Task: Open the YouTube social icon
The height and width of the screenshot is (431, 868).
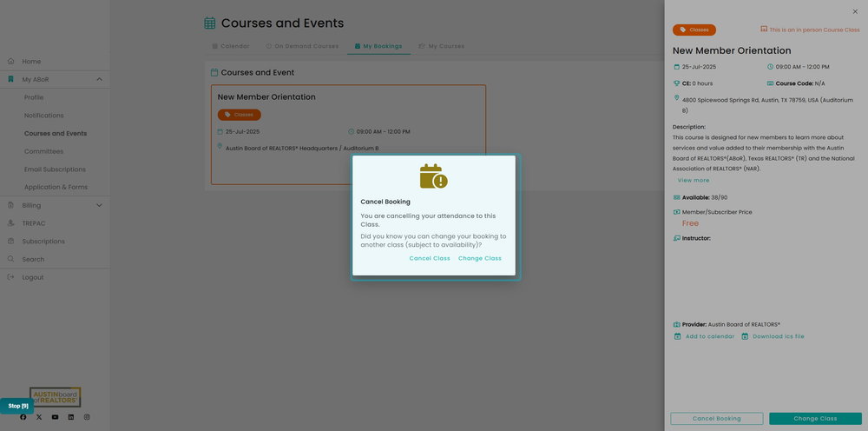Action: click(55, 417)
